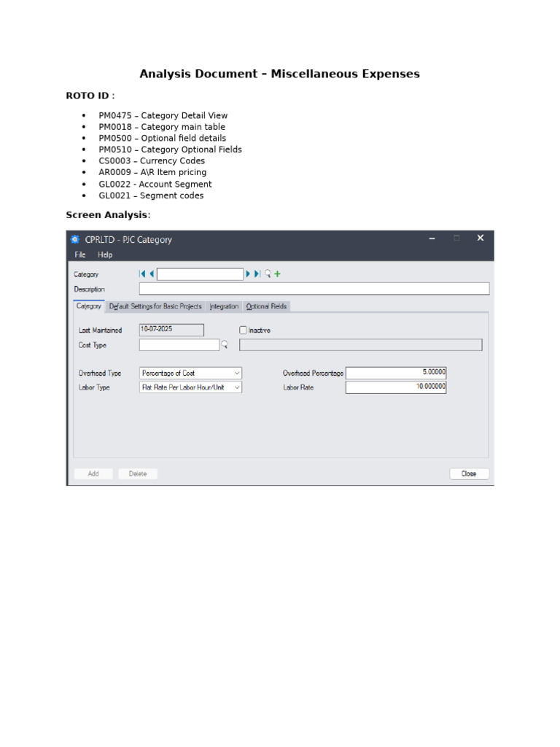Click the text 'AR0009 – A\R Item pricing'
The width and height of the screenshot is (560, 747).
pos(152,172)
